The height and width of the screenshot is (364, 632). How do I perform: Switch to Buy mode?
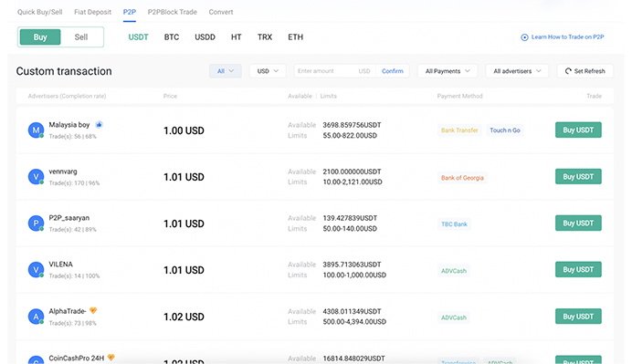(40, 37)
